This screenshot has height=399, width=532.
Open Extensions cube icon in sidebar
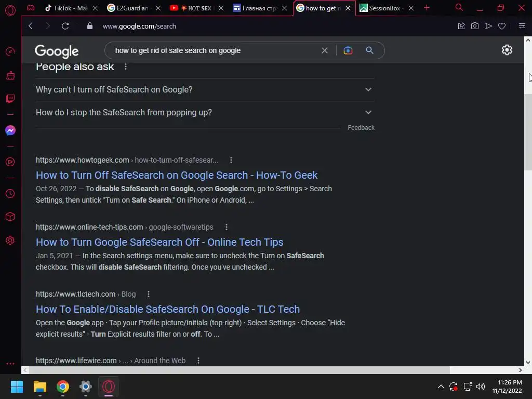pos(10,217)
